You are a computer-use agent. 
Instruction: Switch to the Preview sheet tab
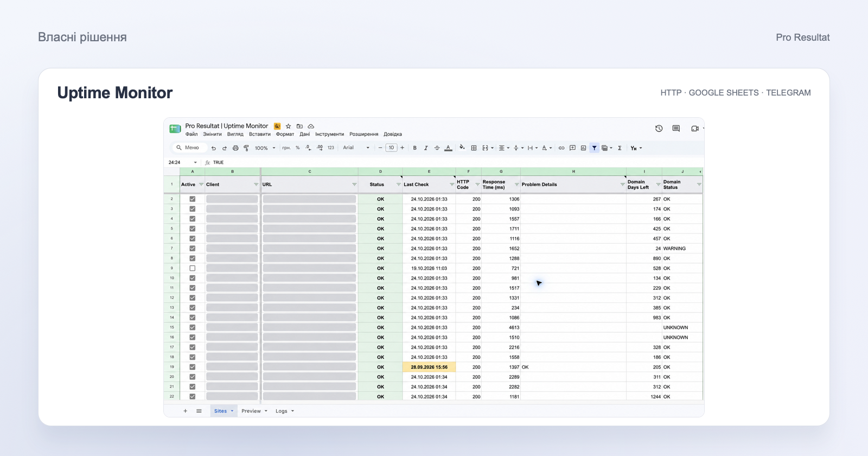[254, 411]
